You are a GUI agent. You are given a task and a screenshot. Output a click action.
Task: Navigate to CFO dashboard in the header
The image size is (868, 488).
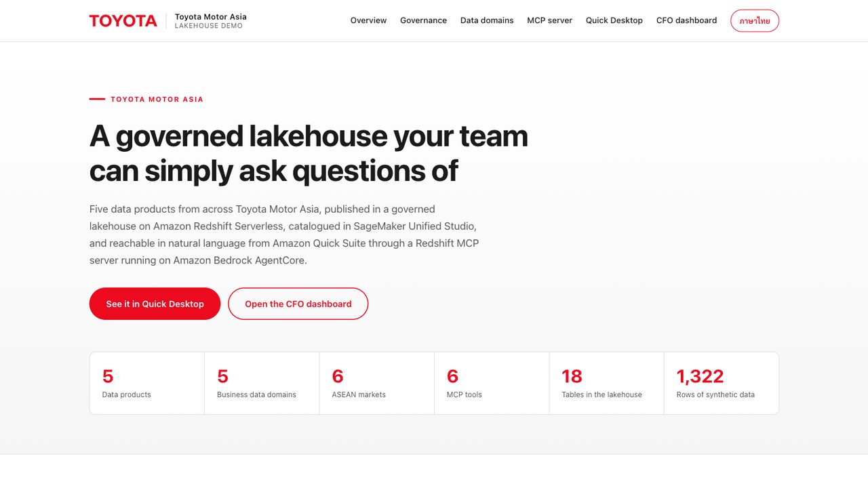[x=686, y=20]
